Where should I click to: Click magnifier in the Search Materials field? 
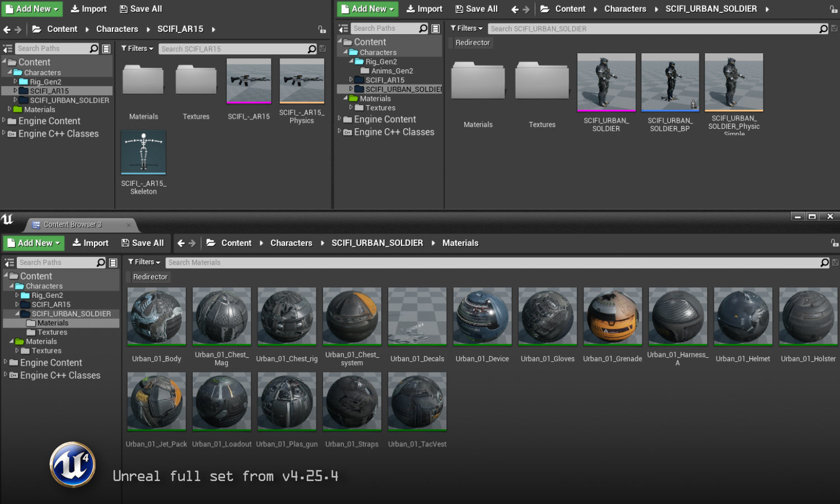(824, 263)
